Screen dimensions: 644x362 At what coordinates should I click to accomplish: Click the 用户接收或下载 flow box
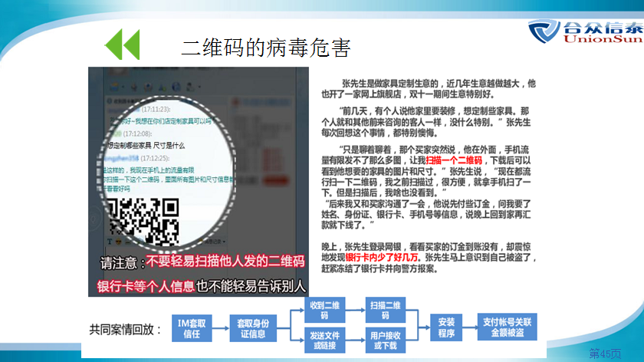click(x=385, y=341)
